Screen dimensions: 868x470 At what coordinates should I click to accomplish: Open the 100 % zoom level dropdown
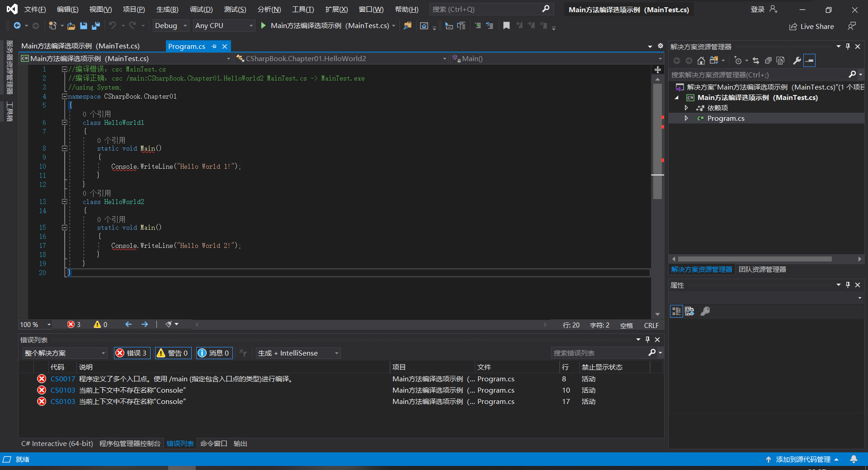[35, 324]
